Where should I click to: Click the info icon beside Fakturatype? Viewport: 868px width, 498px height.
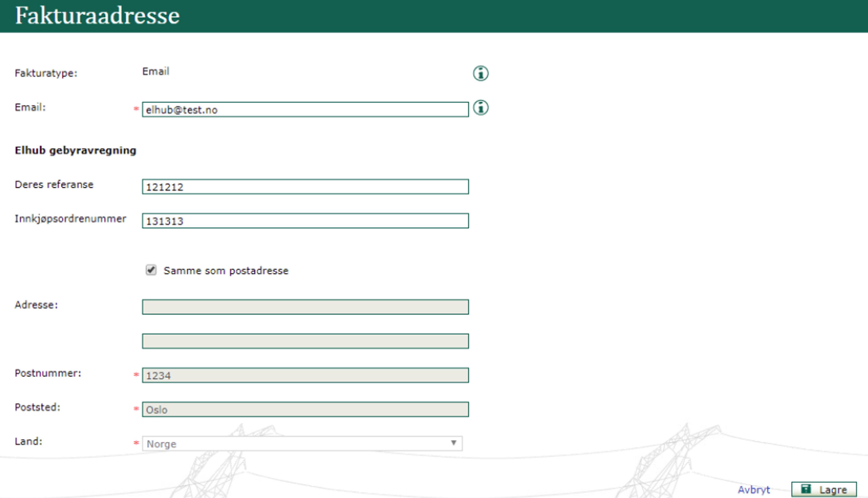[x=480, y=73]
